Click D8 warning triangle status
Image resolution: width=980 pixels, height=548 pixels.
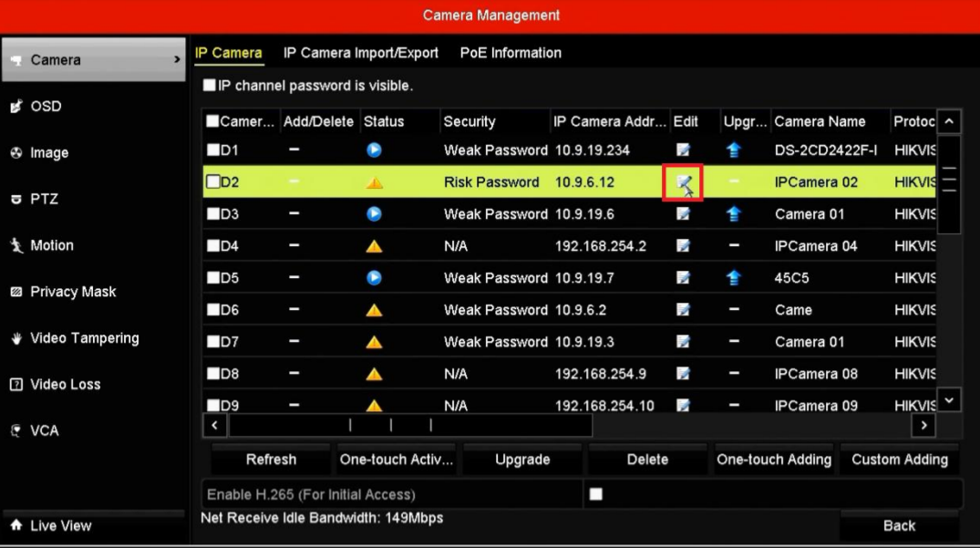pyautogui.click(x=374, y=374)
